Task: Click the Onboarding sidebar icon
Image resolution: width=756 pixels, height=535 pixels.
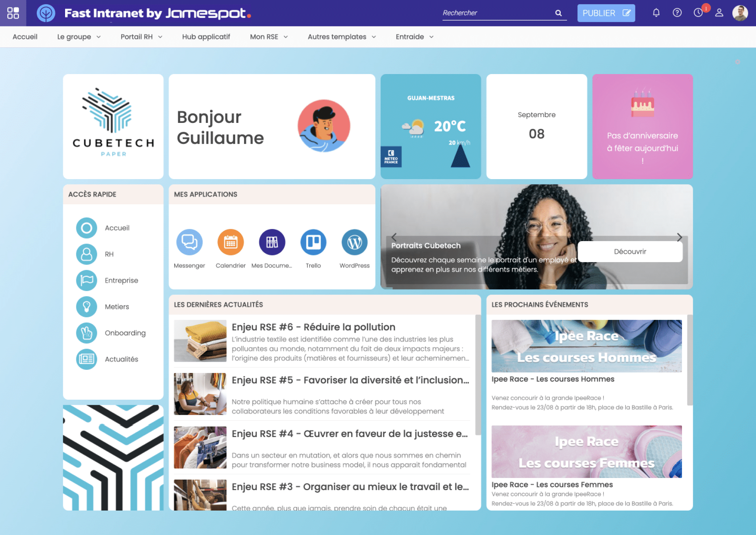Action: (86, 332)
